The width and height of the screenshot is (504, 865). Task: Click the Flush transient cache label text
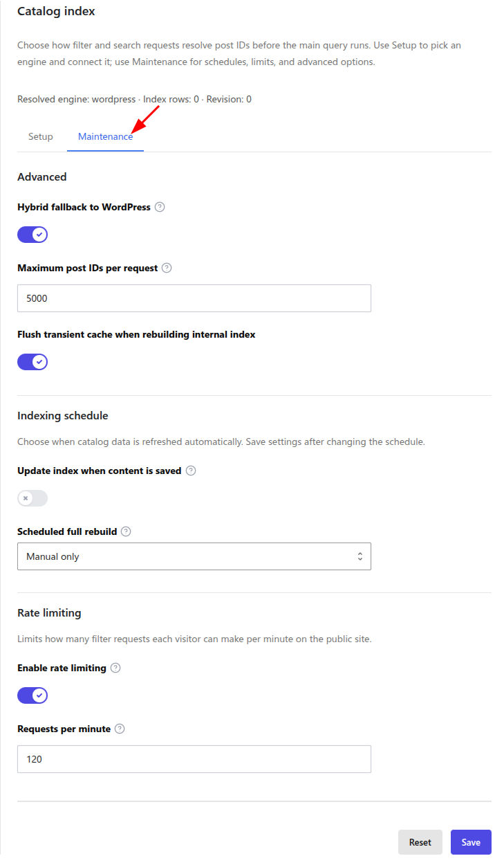[x=136, y=334]
